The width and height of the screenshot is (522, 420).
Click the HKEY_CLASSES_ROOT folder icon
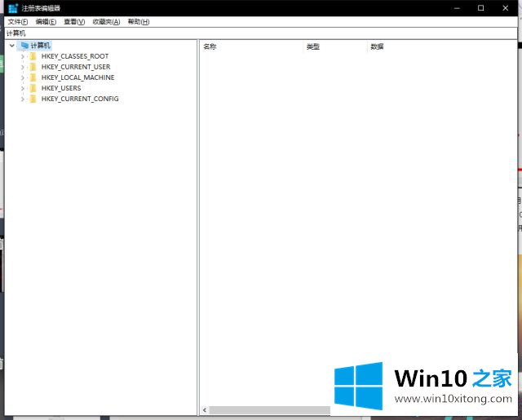click(33, 56)
